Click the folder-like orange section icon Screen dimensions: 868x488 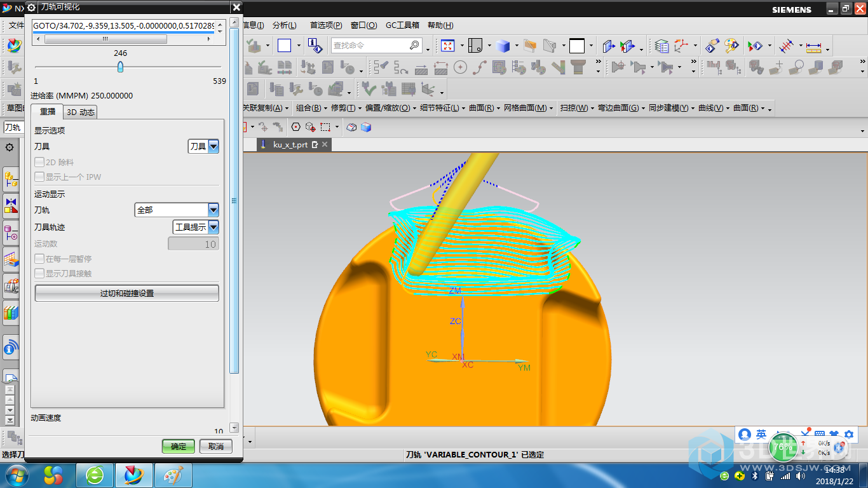tap(531, 46)
